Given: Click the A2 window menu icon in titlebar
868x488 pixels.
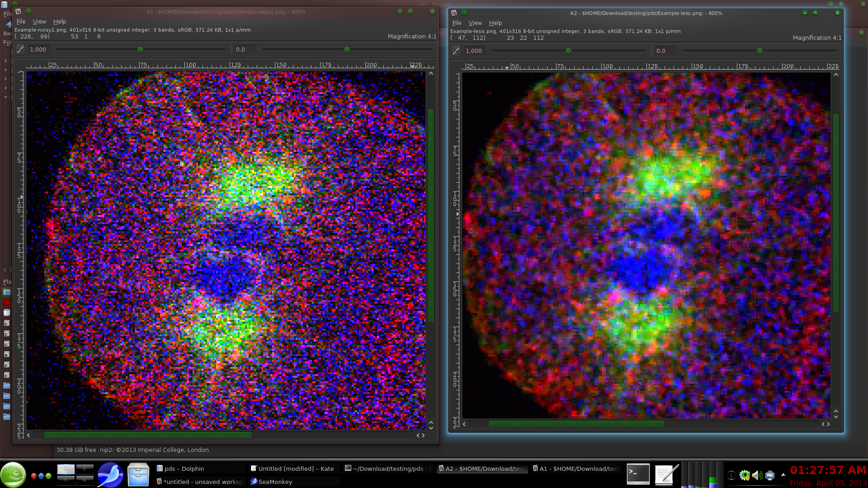Looking at the screenshot, I should (x=454, y=13).
